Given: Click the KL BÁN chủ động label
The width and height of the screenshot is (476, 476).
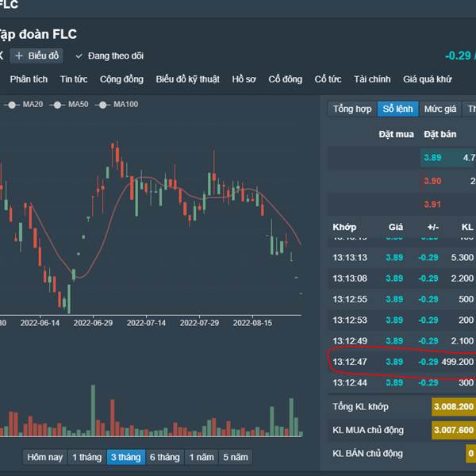Looking at the screenshot, I should [x=367, y=454].
